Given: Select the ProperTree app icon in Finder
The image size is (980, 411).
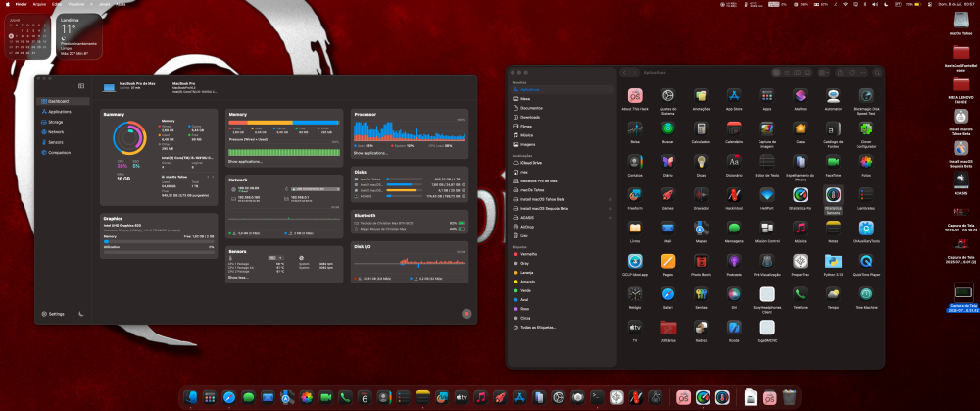Looking at the screenshot, I should 800,261.
